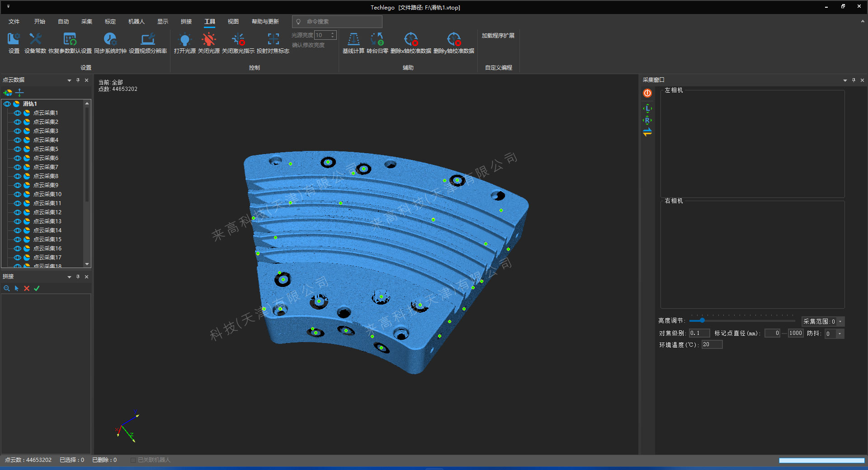Click the orange power icon in 采集窗口

coord(647,93)
